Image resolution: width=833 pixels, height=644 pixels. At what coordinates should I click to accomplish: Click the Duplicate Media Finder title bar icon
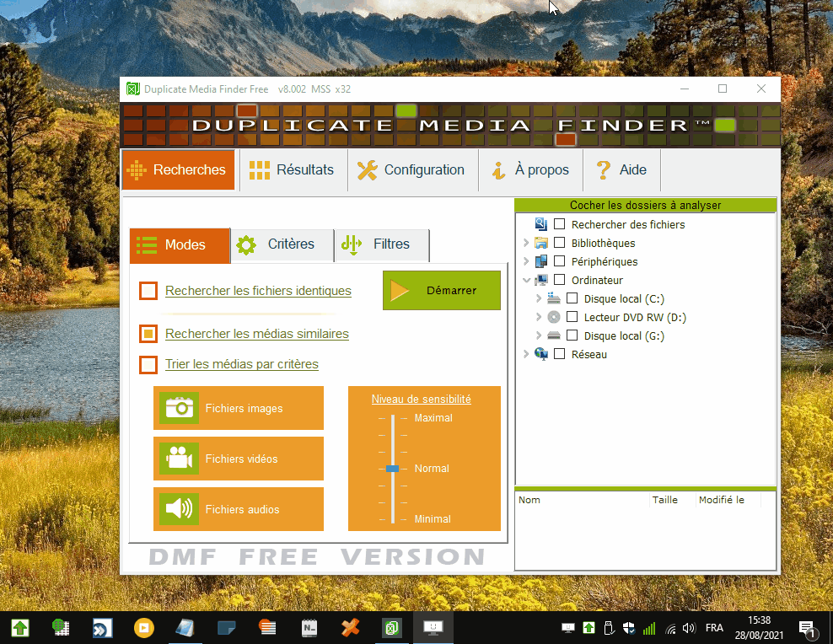tap(133, 89)
